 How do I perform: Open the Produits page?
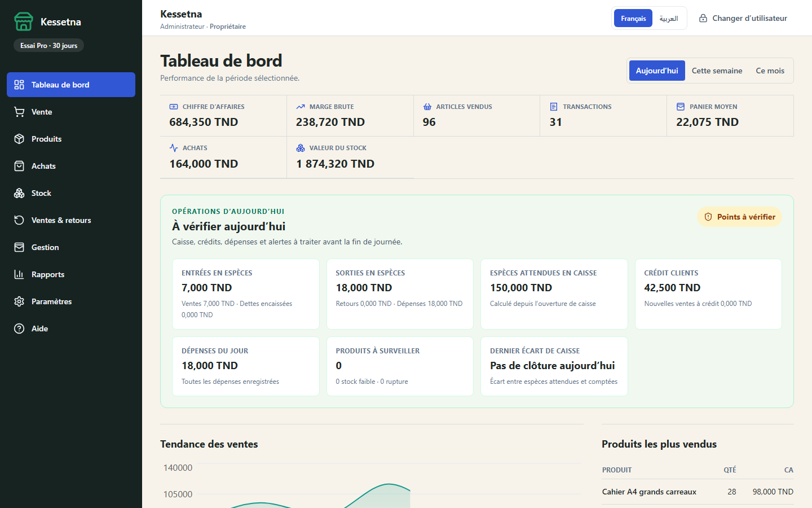point(71,139)
